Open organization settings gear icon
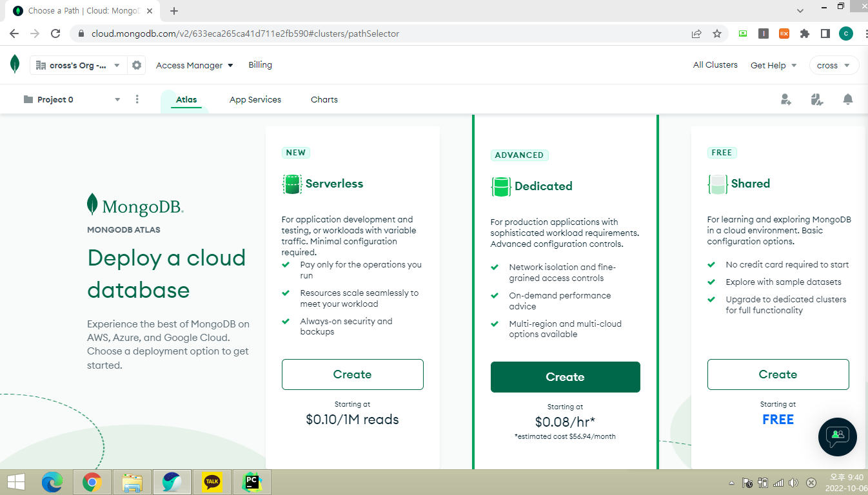The height and width of the screenshot is (495, 868). coord(137,65)
